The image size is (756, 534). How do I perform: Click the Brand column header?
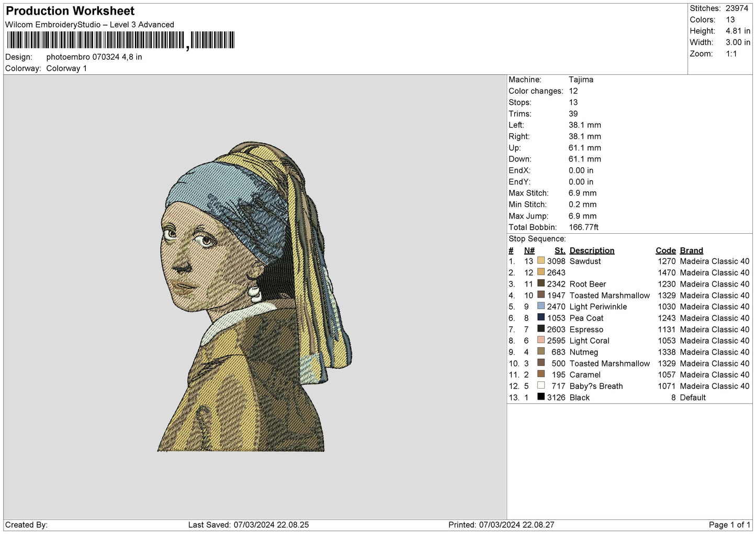click(x=691, y=251)
